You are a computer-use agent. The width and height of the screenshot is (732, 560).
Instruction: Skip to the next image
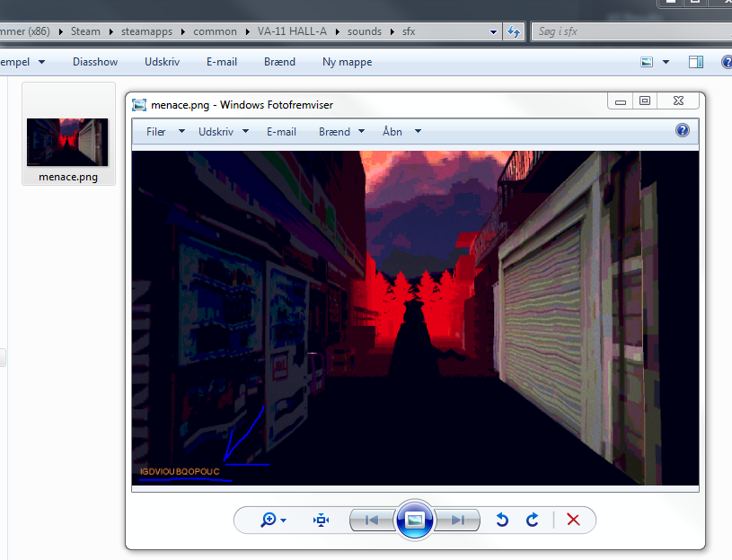(458, 520)
